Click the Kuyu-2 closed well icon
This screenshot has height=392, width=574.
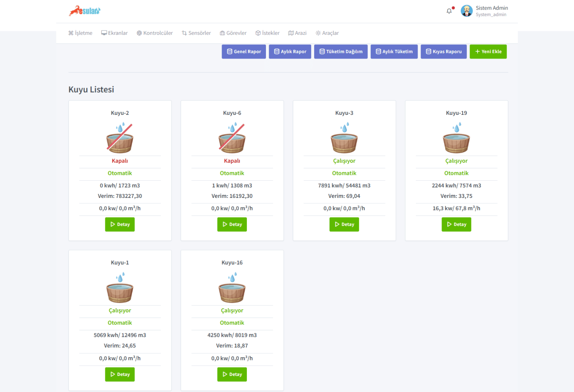(x=120, y=138)
